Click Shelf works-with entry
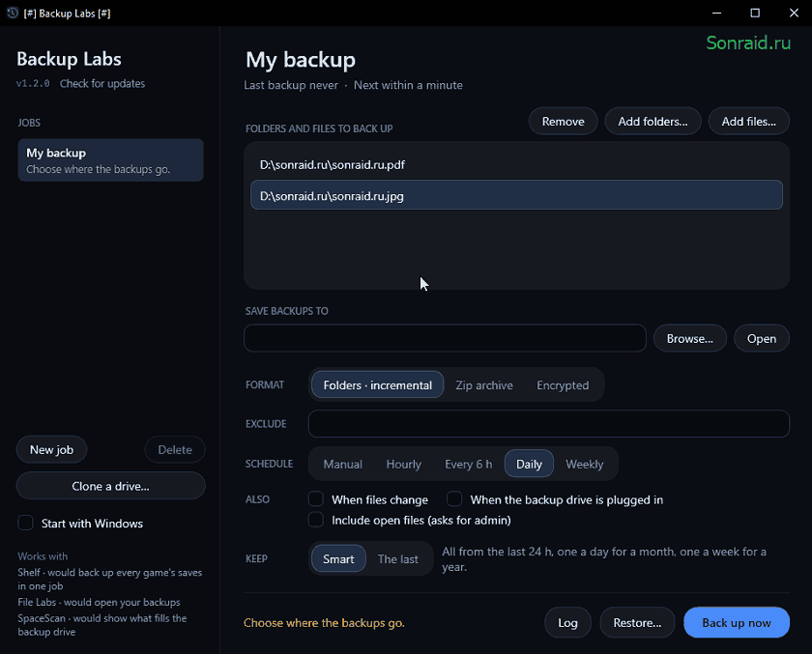 pos(110,579)
